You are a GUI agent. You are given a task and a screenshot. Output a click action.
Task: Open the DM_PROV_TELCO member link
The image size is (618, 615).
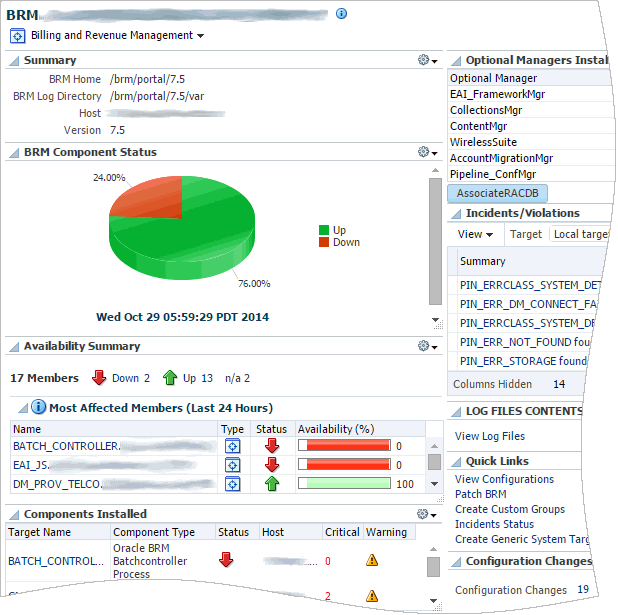click(x=57, y=484)
